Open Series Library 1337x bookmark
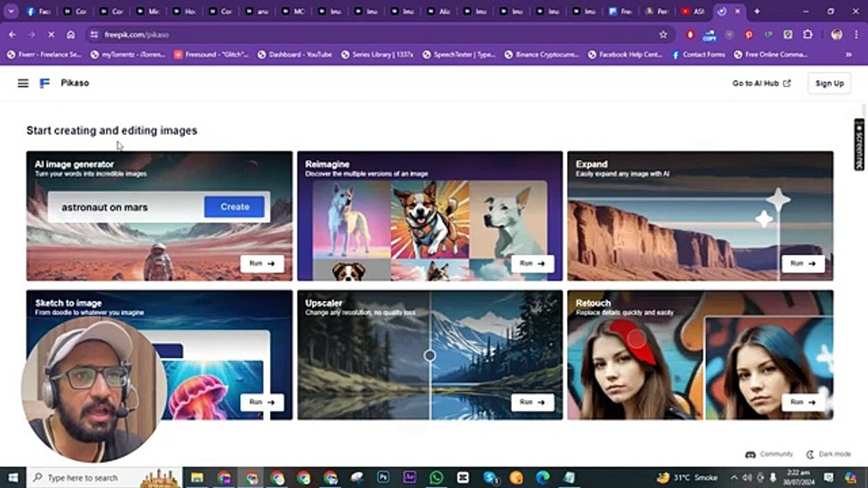The width and height of the screenshot is (868, 488). (378, 55)
